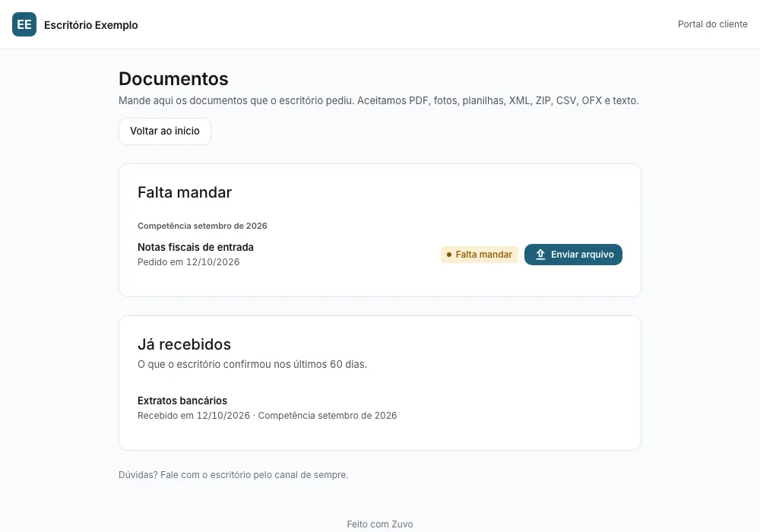Click the Pedido em 12/10/2026 date text
The image size is (760, 532).
pyautogui.click(x=188, y=262)
